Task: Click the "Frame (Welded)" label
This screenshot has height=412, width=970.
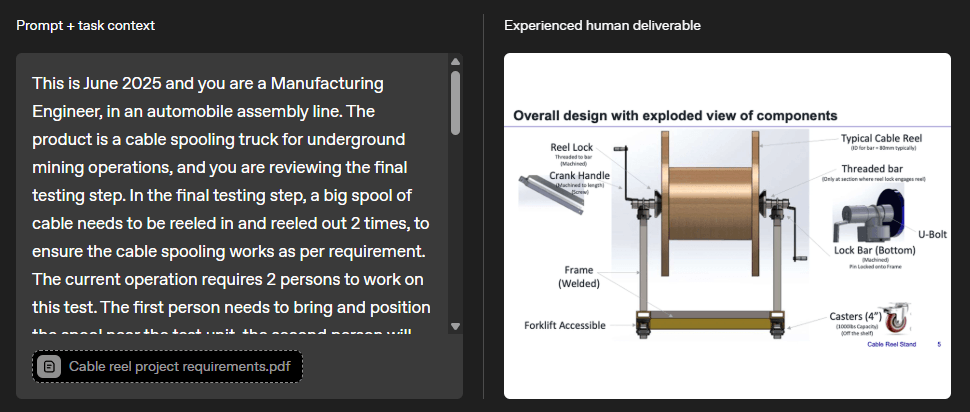Action: (580, 277)
